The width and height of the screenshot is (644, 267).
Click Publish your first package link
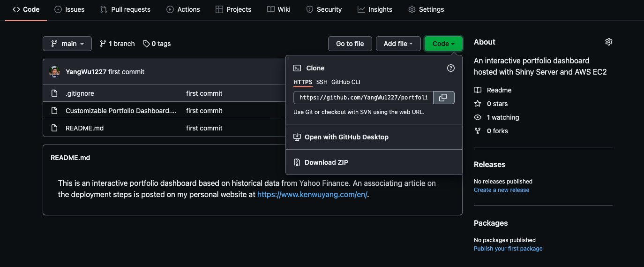tap(508, 249)
